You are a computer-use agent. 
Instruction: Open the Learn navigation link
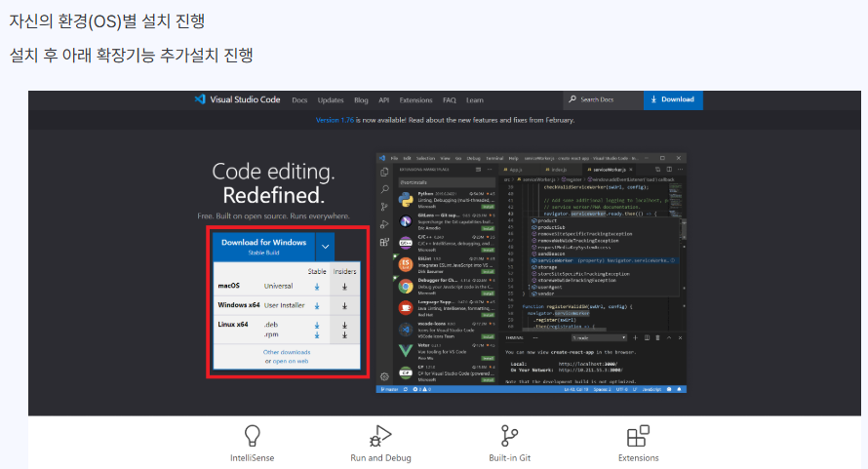click(x=474, y=100)
